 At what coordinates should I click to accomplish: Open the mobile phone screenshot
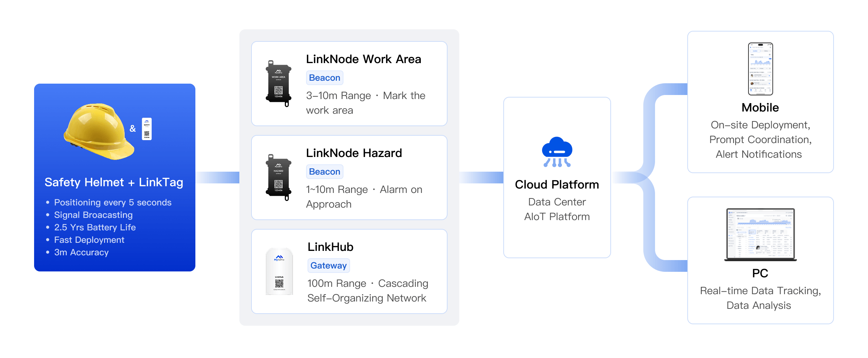pyautogui.click(x=760, y=69)
